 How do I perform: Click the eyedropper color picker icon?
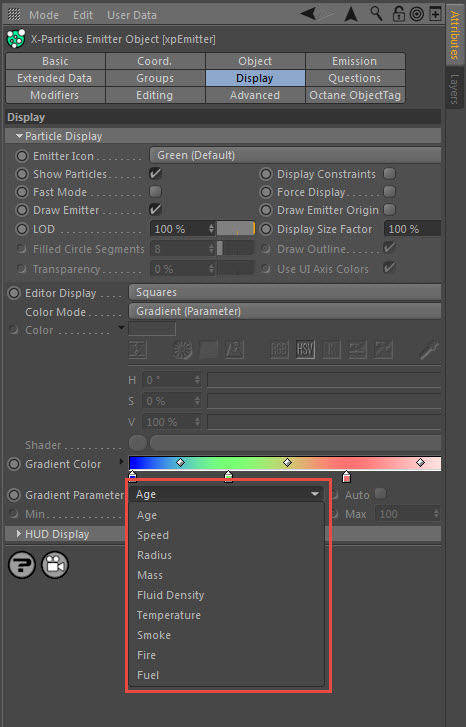[429, 349]
